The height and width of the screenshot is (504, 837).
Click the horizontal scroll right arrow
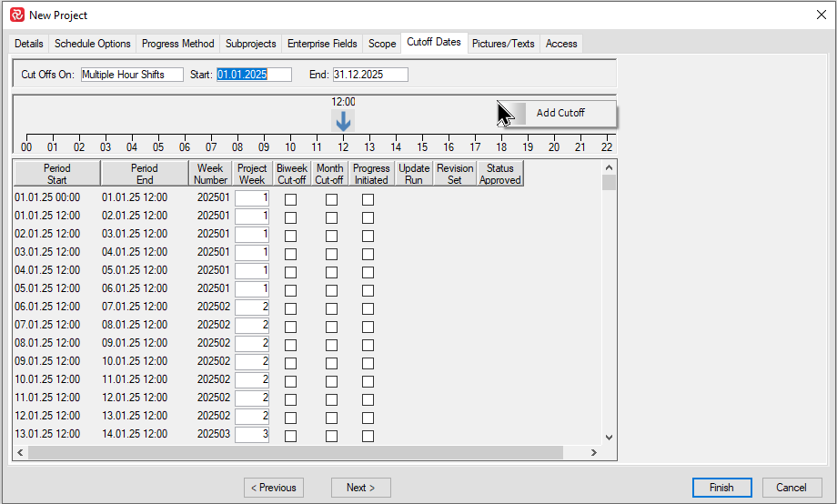pos(593,453)
